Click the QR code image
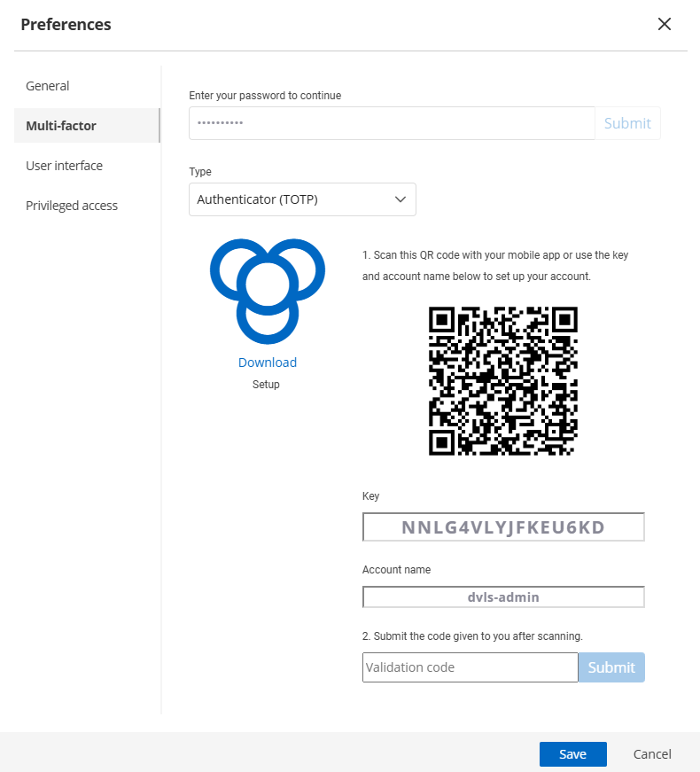The image size is (700, 772). pos(502,381)
